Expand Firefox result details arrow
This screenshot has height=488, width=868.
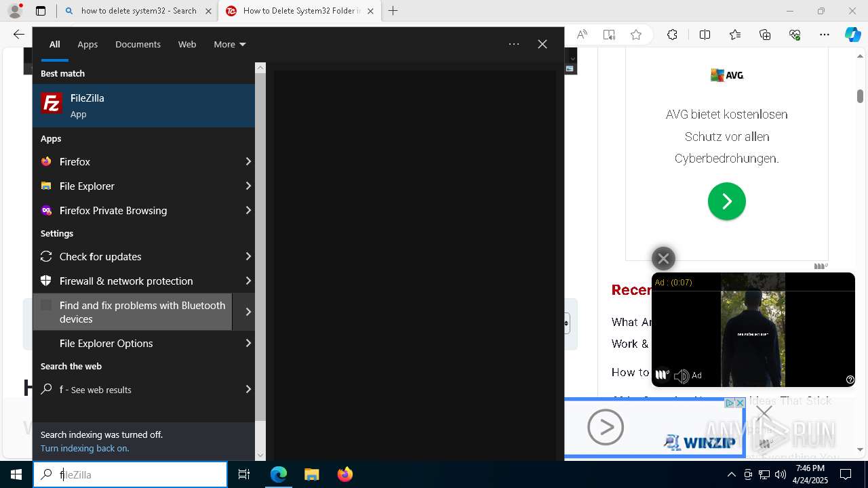tap(248, 161)
